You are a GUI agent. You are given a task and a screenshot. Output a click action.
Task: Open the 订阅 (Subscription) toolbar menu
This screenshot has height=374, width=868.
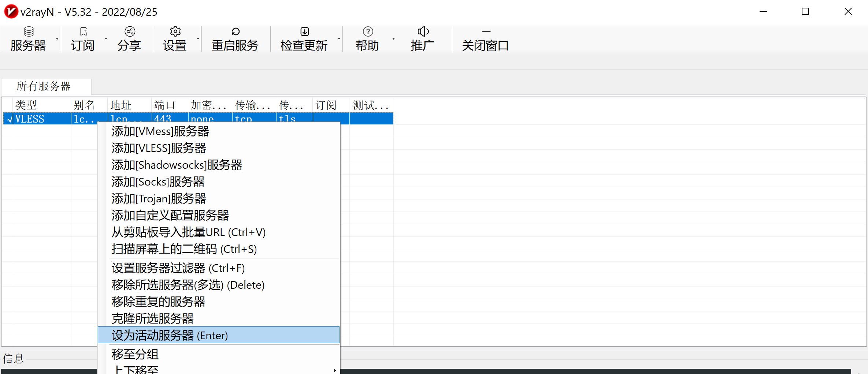click(83, 39)
